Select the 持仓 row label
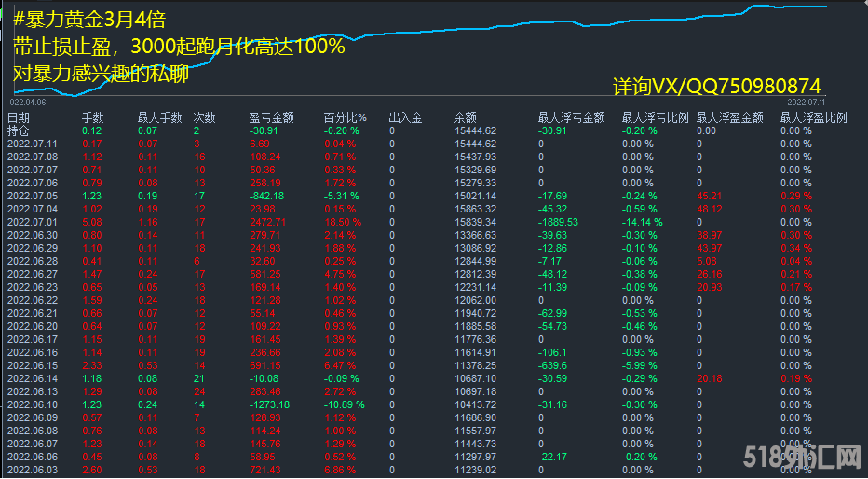Screen dimensions: 868x479 tap(19, 130)
